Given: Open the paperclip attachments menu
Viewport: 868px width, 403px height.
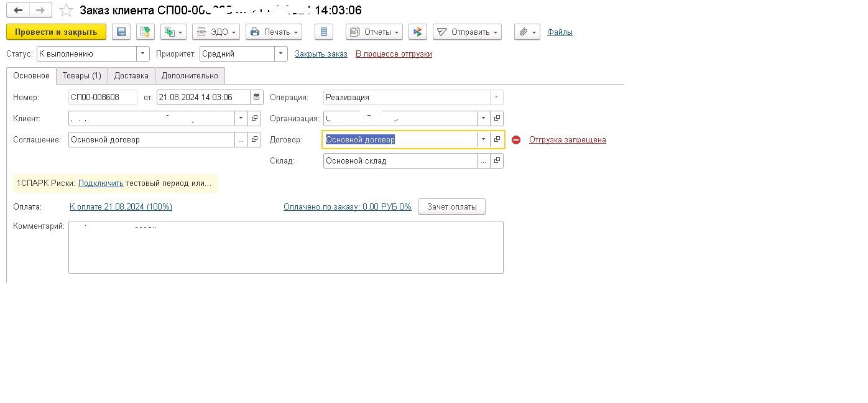Looking at the screenshot, I should point(527,32).
